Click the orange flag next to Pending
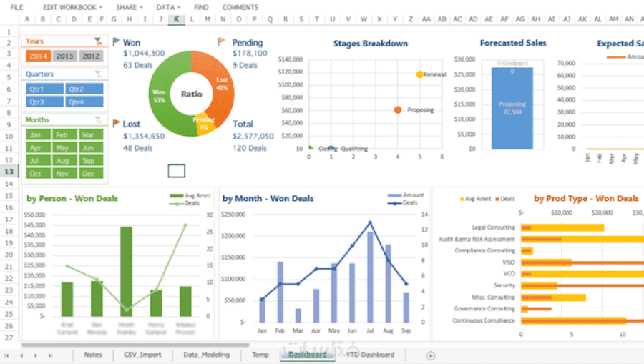Image resolution: width=644 pixels, height=364 pixels. tap(221, 41)
